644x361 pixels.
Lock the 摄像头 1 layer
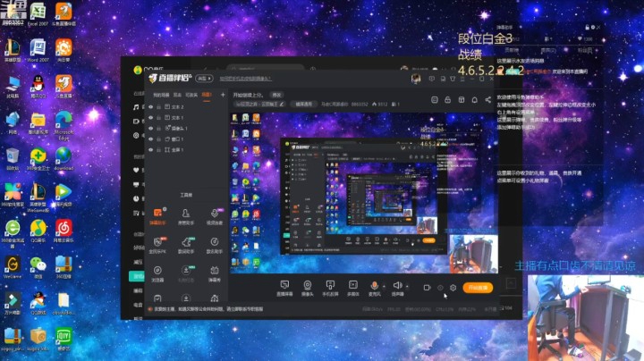click(158, 129)
